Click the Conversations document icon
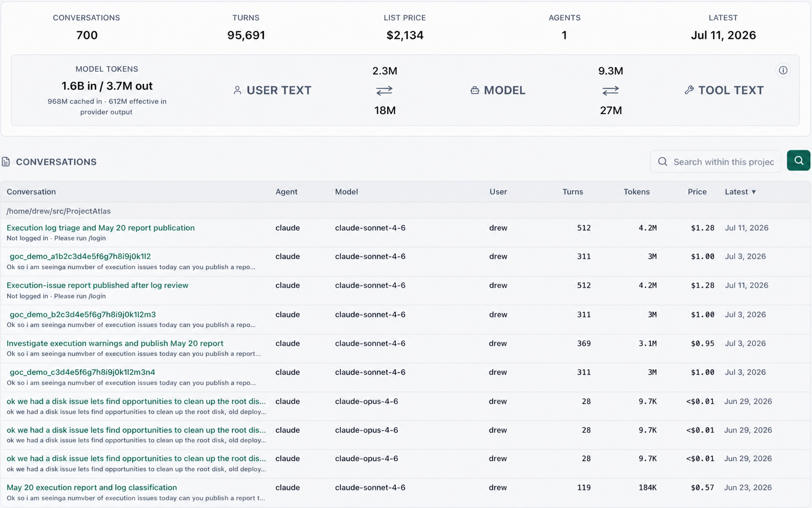This screenshot has height=508, width=812. [x=6, y=162]
